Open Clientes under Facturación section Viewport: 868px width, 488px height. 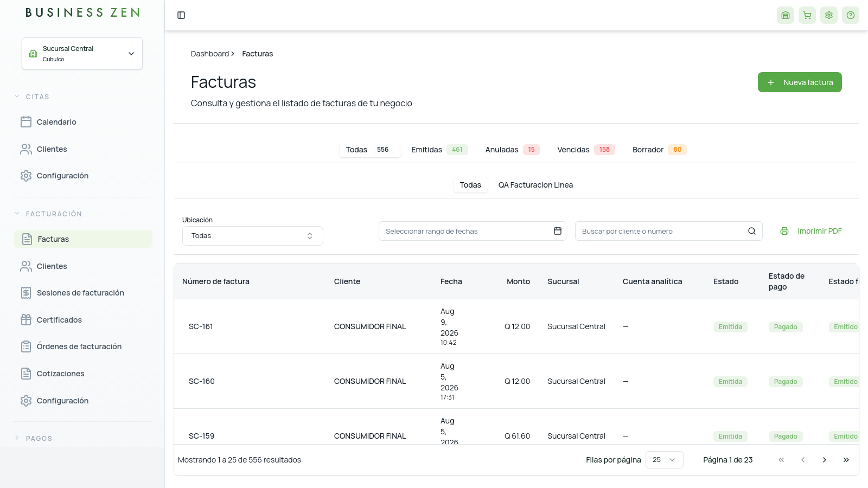(83, 266)
